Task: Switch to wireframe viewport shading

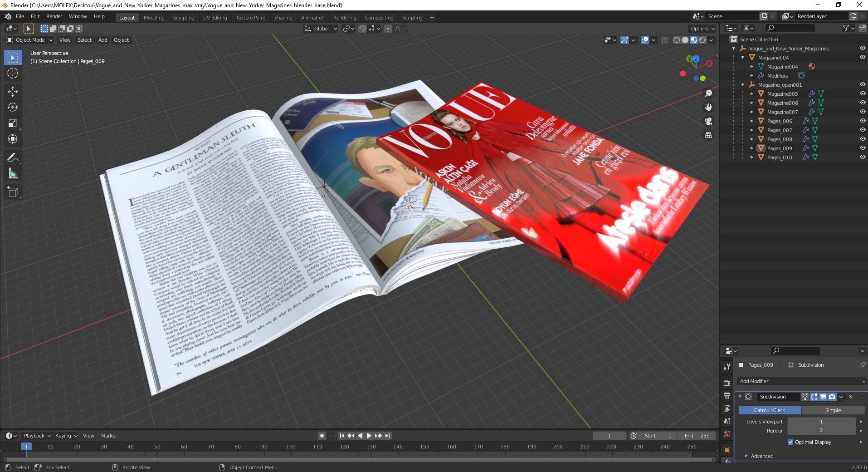Action: point(677,40)
